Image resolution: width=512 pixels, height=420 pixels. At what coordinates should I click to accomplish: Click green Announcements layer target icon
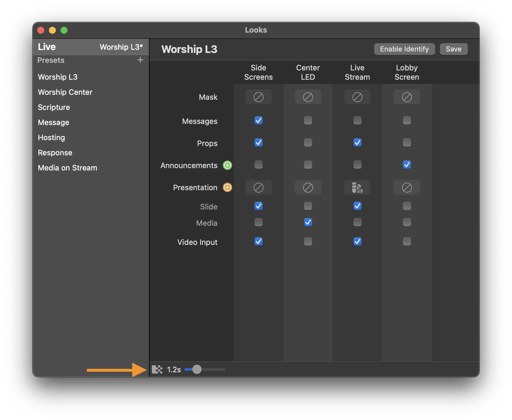(x=227, y=165)
